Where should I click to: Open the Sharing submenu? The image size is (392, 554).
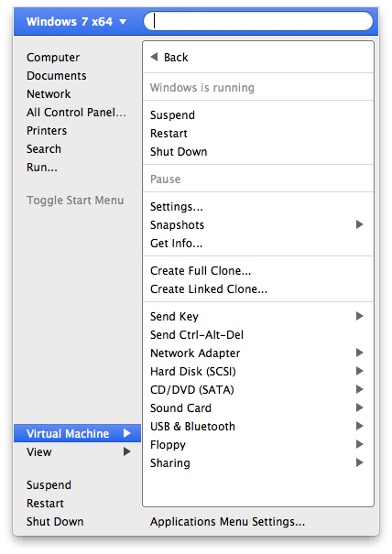pos(258,463)
